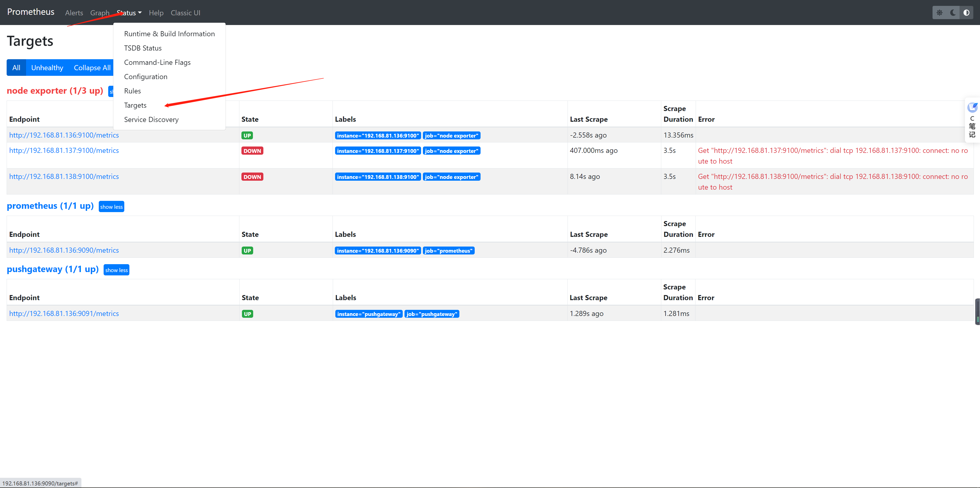Image resolution: width=980 pixels, height=488 pixels.
Task: Click 13.356ms scrape duration value
Action: (x=678, y=135)
